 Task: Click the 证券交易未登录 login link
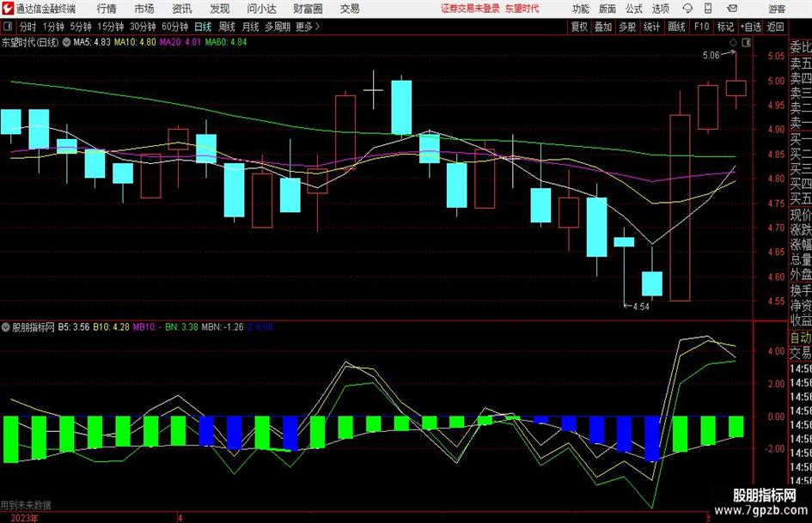[470, 9]
